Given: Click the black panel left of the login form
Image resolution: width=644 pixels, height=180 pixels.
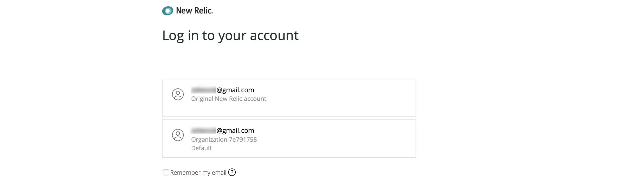Looking at the screenshot, I should coord(74,90).
